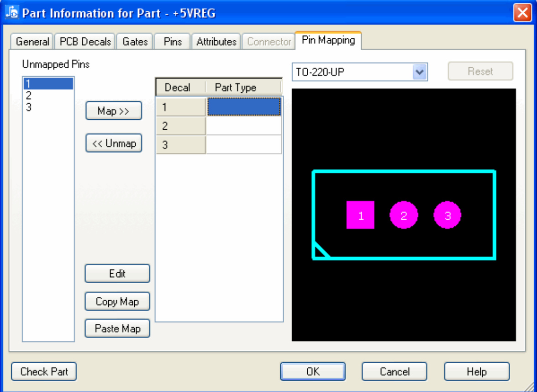Open the Attributes tab
Image resolution: width=537 pixels, height=392 pixels.
click(216, 42)
